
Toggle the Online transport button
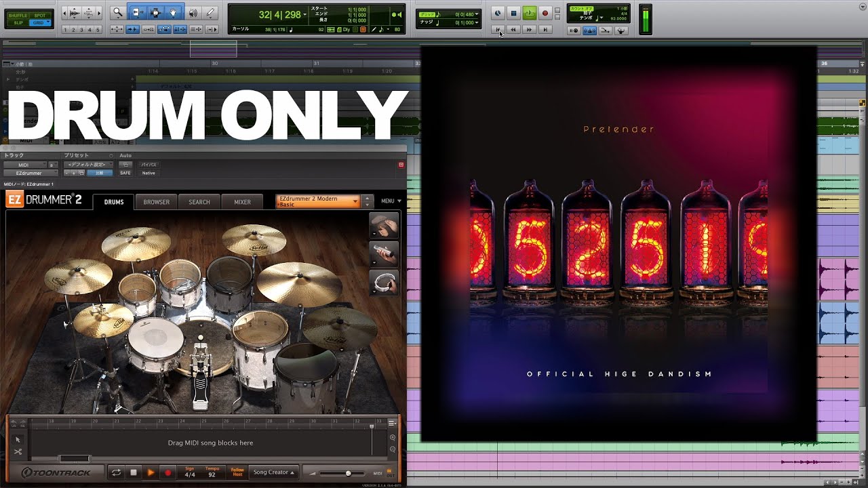click(x=498, y=13)
